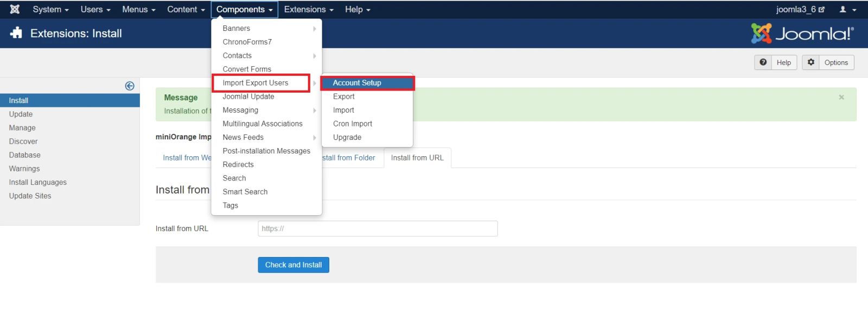
Task: Open the Content dropdown
Action: (186, 9)
